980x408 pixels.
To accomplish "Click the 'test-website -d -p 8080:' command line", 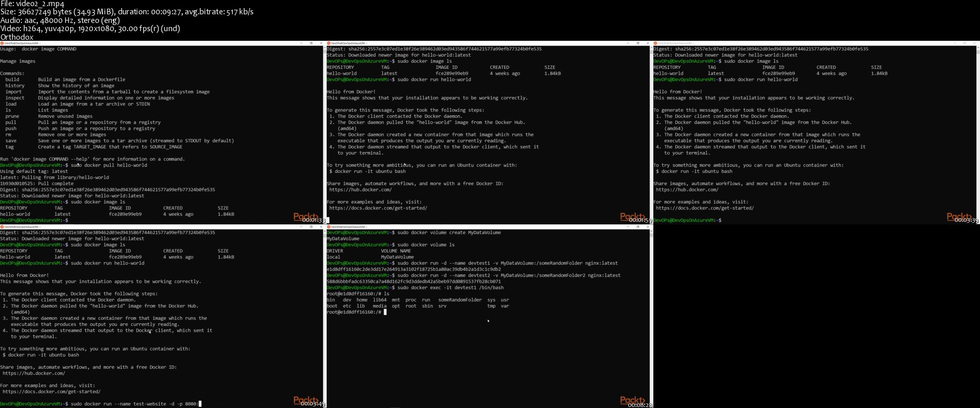I will [x=135, y=404].
